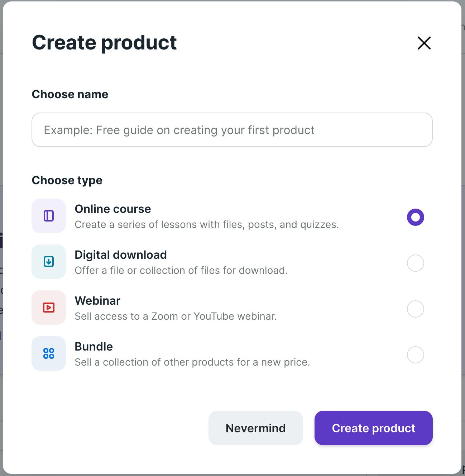Viewport: 465px width, 476px height.
Task: Click the purple columns icon beside Online course
Action: [48, 216]
